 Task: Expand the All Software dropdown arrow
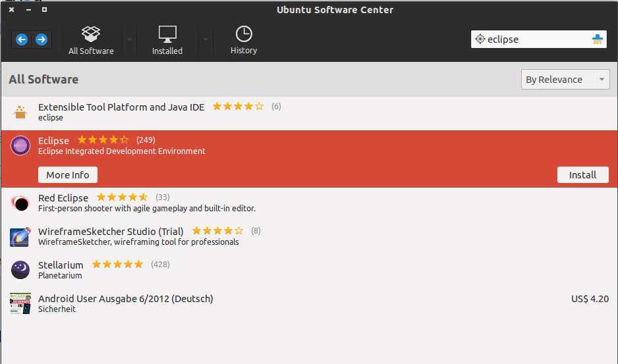pos(129,39)
